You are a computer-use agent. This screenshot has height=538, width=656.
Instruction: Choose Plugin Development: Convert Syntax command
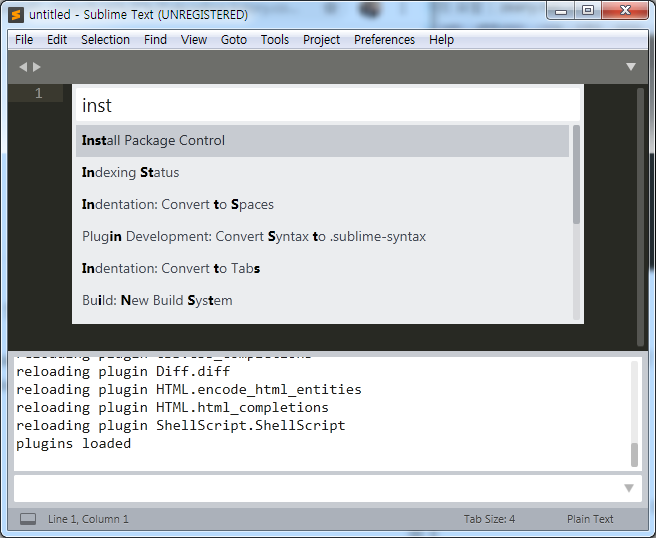pyautogui.click(x=322, y=236)
